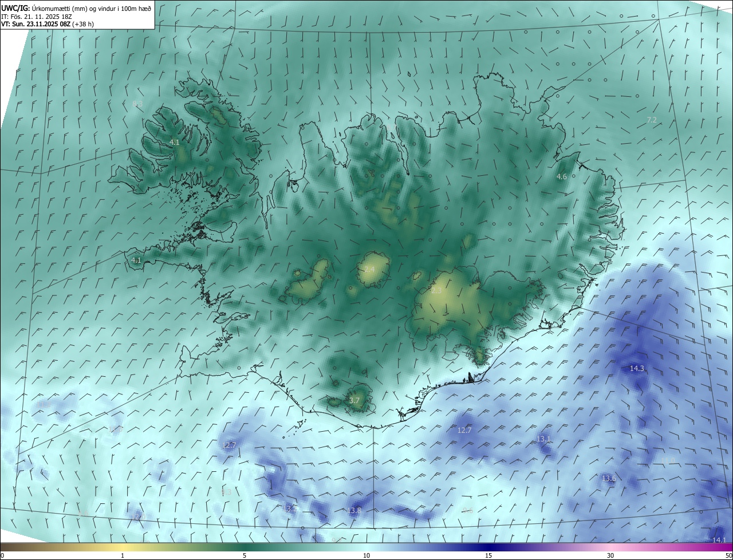The height and width of the screenshot is (560, 733).
Task: Click the 2.4 value label on the glacier
Action: pyautogui.click(x=369, y=270)
